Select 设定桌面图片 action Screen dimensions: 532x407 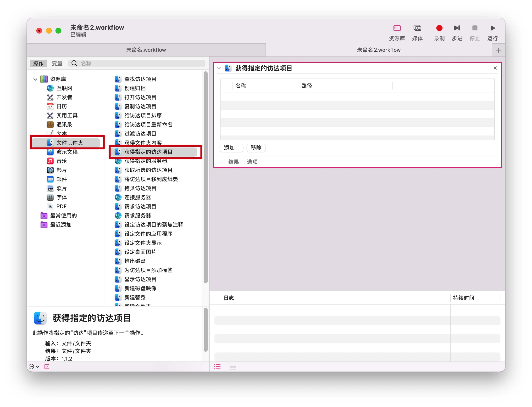pyautogui.click(x=140, y=252)
